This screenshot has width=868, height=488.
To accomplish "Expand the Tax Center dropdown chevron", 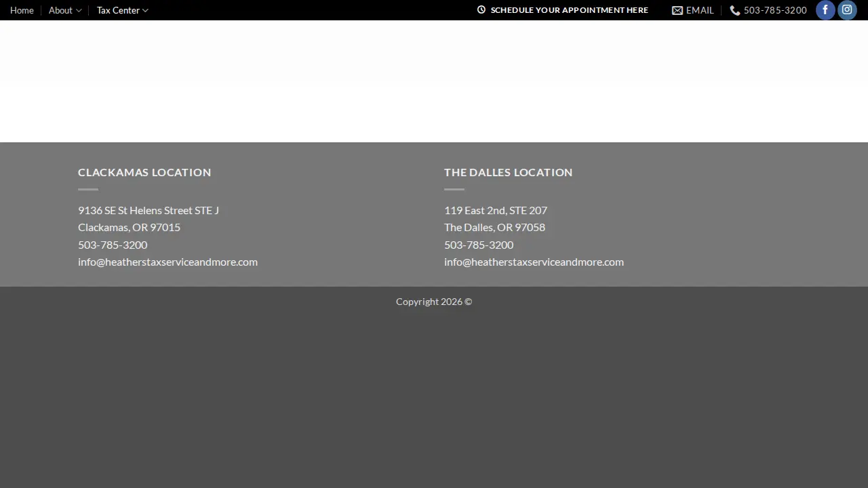I will pyautogui.click(x=145, y=10).
